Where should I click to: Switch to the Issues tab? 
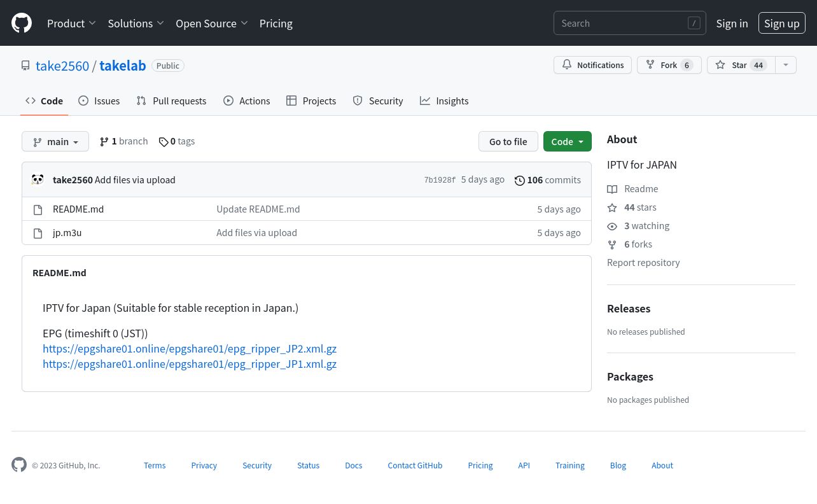click(x=99, y=101)
